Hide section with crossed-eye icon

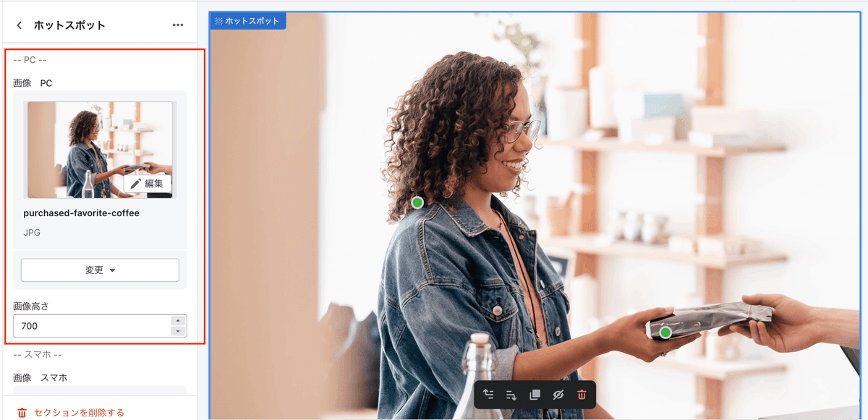tap(558, 395)
